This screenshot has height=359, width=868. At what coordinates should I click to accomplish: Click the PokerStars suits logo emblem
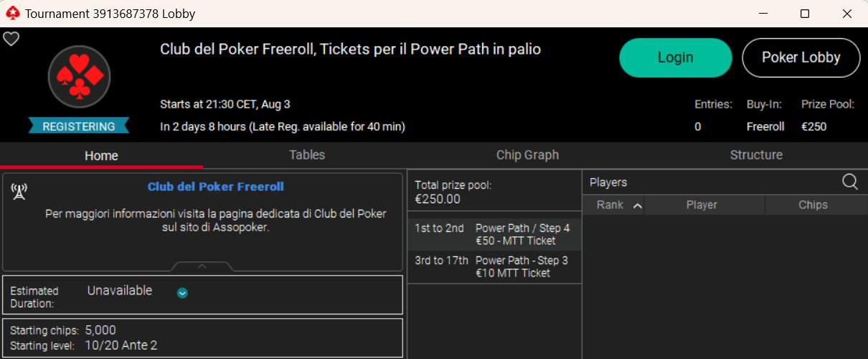(79, 77)
